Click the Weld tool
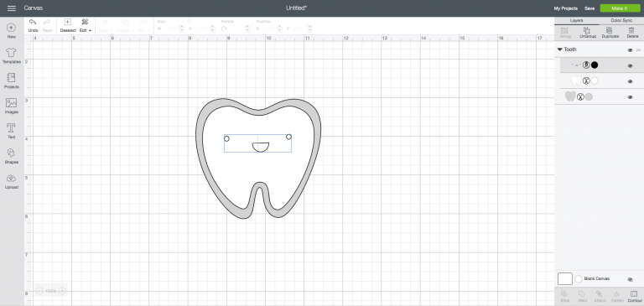The height and width of the screenshot is (306, 644). pos(582,297)
